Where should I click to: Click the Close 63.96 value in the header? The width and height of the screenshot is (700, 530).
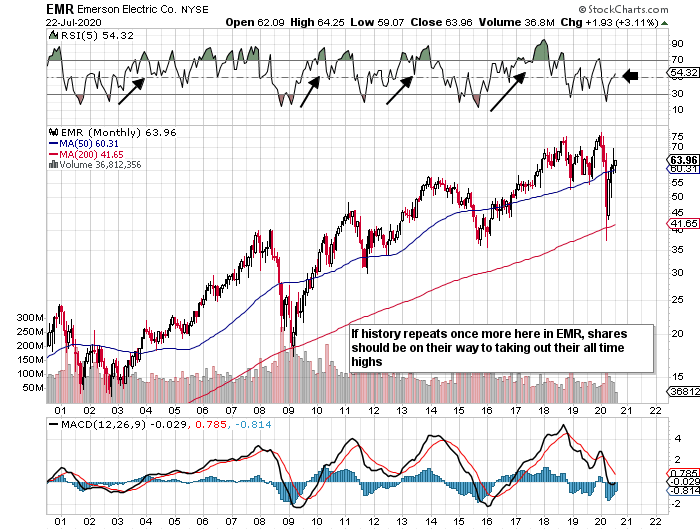[441, 22]
